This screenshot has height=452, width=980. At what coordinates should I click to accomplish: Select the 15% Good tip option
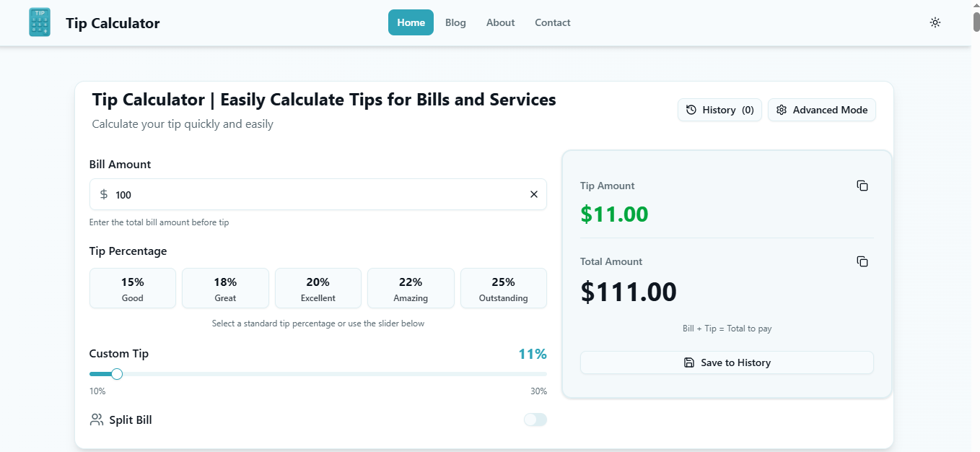click(x=133, y=288)
